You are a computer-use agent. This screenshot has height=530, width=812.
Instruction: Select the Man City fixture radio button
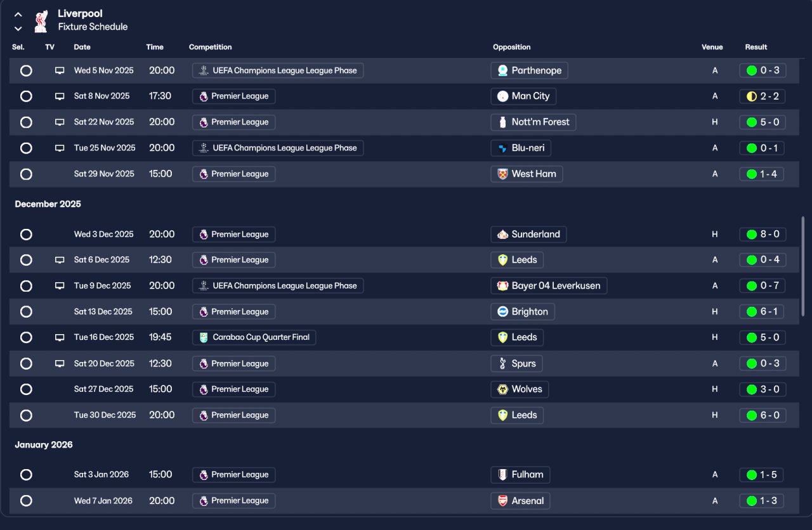pos(26,96)
